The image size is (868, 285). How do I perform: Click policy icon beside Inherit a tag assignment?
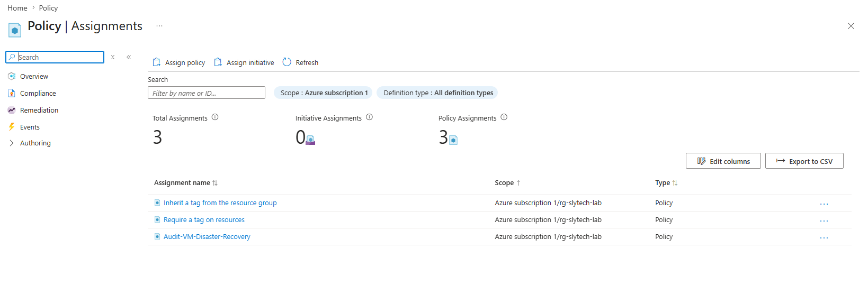[157, 203]
